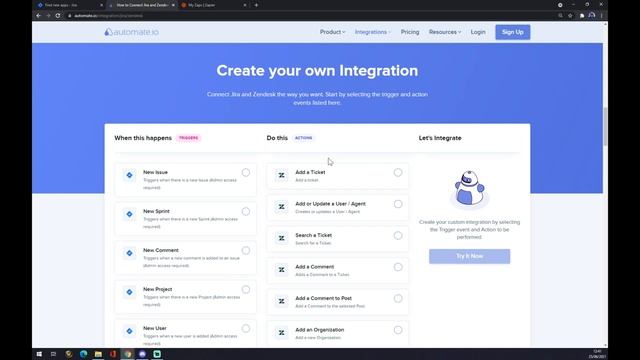Click the Jira icon beside New Project
640x360 pixels.
[129, 292]
